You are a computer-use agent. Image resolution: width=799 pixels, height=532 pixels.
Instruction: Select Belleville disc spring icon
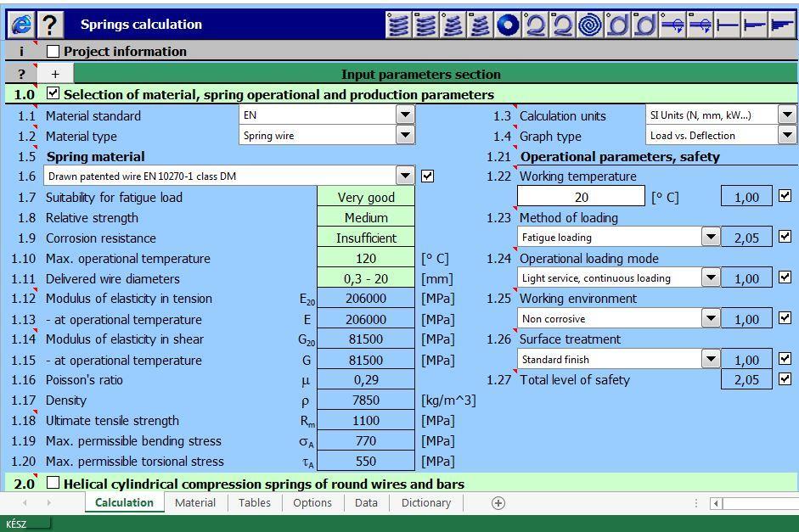pyautogui.click(x=508, y=24)
